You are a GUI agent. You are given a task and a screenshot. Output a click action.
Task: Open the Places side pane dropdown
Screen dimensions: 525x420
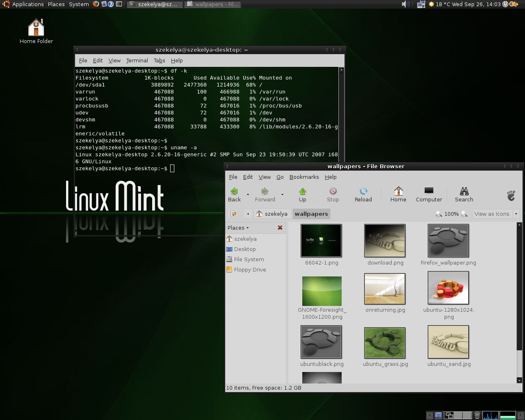click(x=238, y=228)
